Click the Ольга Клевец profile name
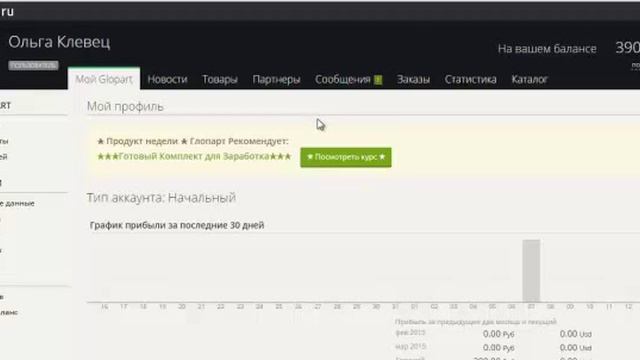The width and height of the screenshot is (640, 360). (59, 42)
